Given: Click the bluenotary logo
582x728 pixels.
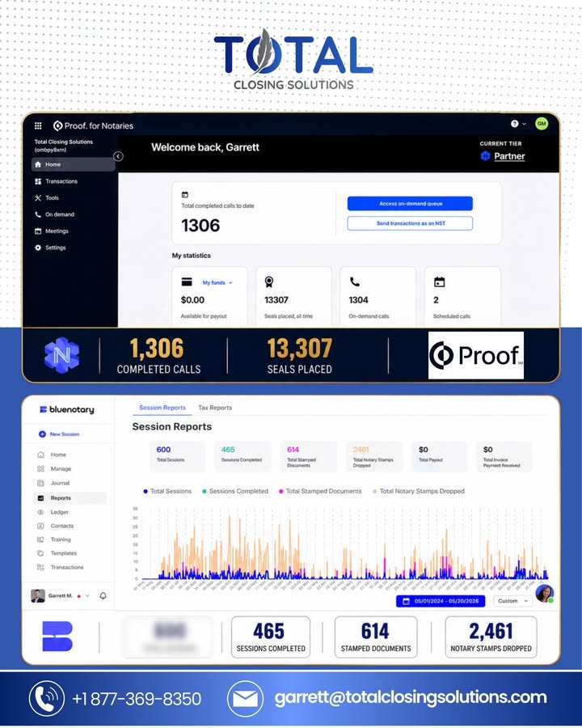Looking at the screenshot, I should tap(67, 409).
